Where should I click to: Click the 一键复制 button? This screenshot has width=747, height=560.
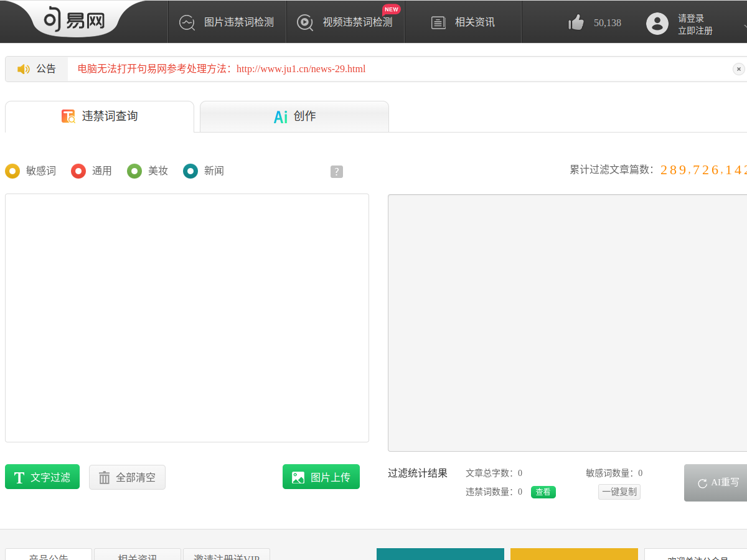click(x=619, y=492)
